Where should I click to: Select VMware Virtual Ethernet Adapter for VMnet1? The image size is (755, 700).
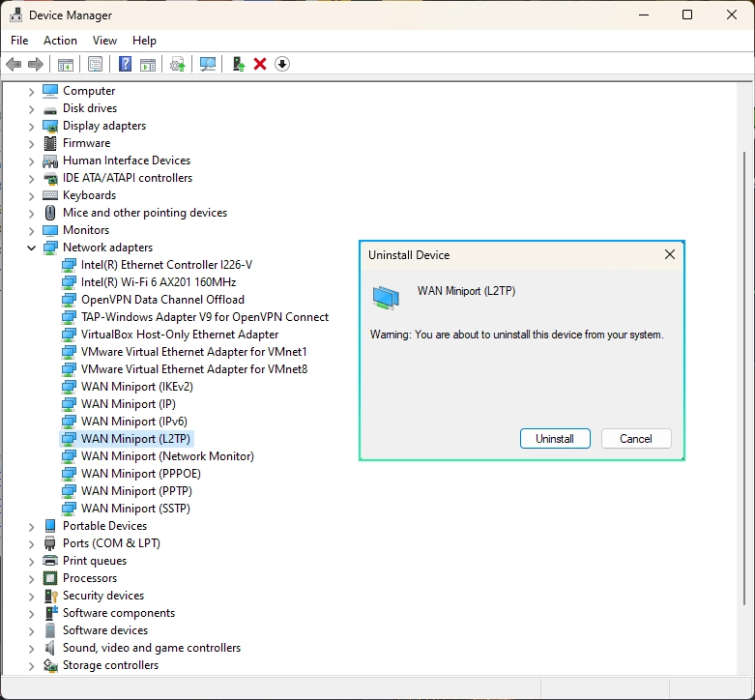coord(193,352)
